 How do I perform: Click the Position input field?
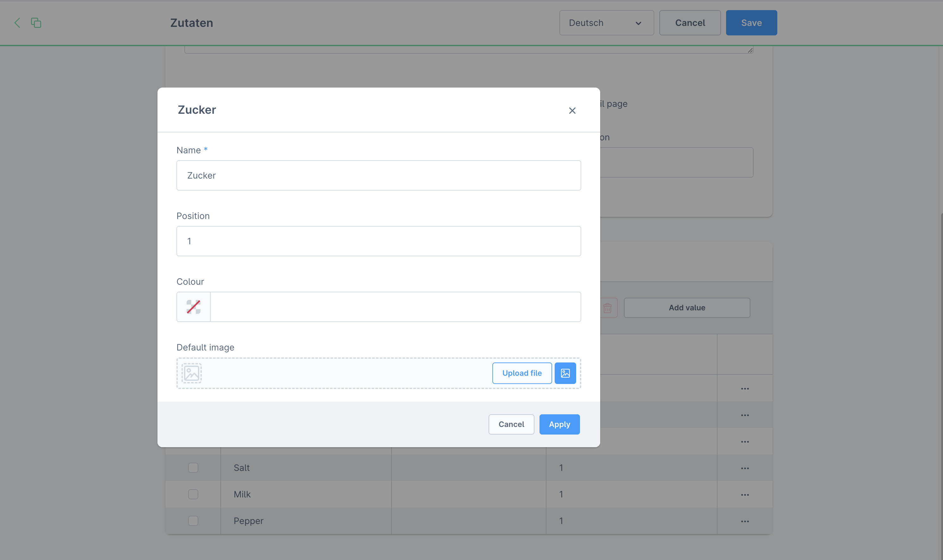point(378,241)
